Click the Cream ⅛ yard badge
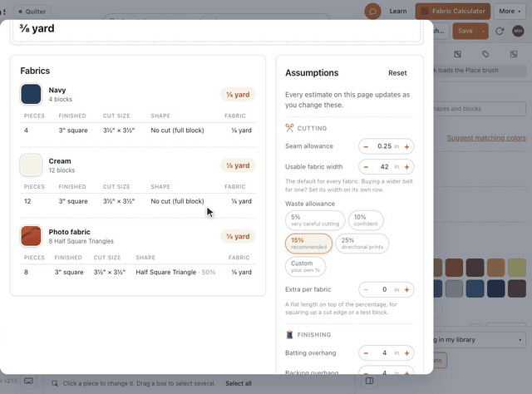Viewport: 532px width, 394px height. 238,165
